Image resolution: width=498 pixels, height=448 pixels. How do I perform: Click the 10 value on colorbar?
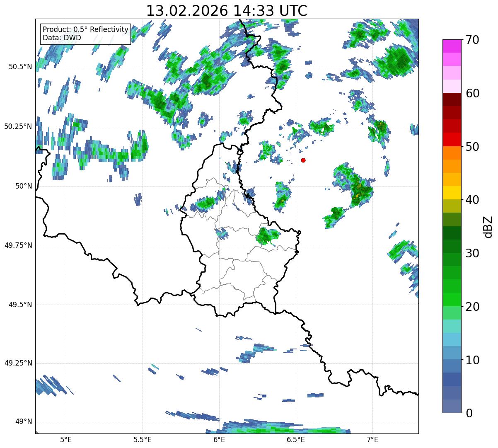[472, 360]
